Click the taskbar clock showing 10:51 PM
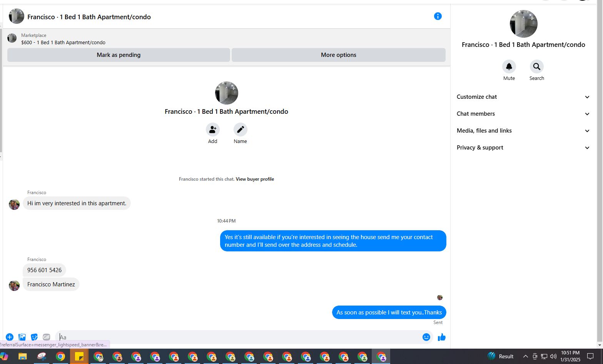 [570, 356]
